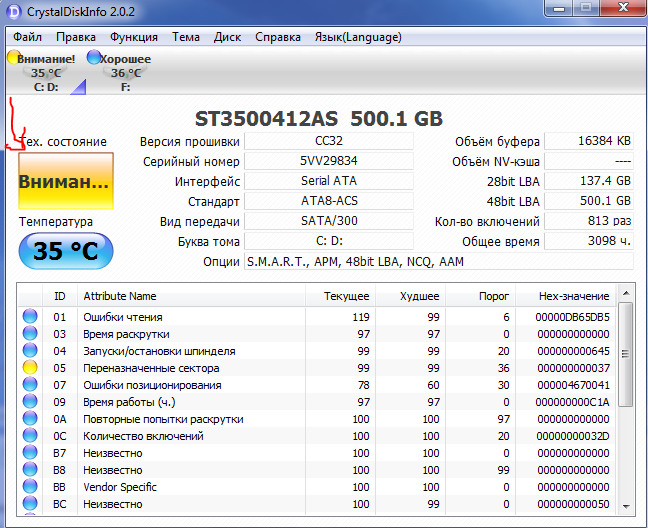Click the total hours field 3098 ч.

tap(589, 241)
